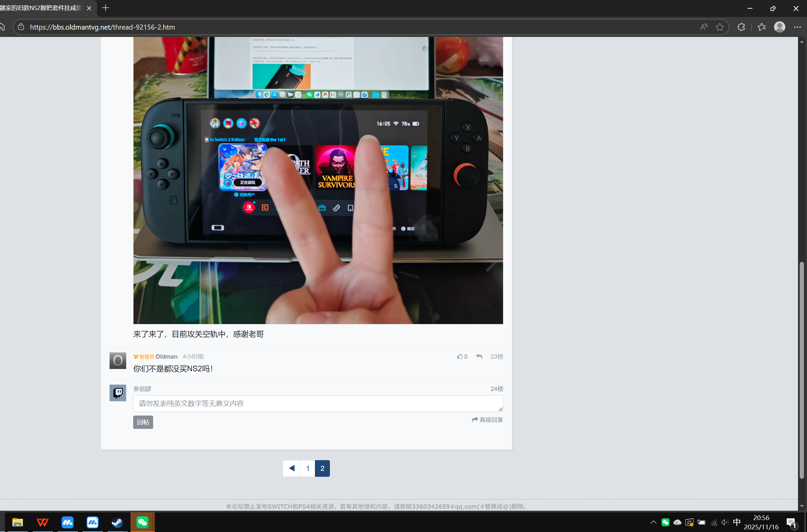This screenshot has width=807, height=532.
Task: Open WeChat from the taskbar
Action: [x=142, y=522]
